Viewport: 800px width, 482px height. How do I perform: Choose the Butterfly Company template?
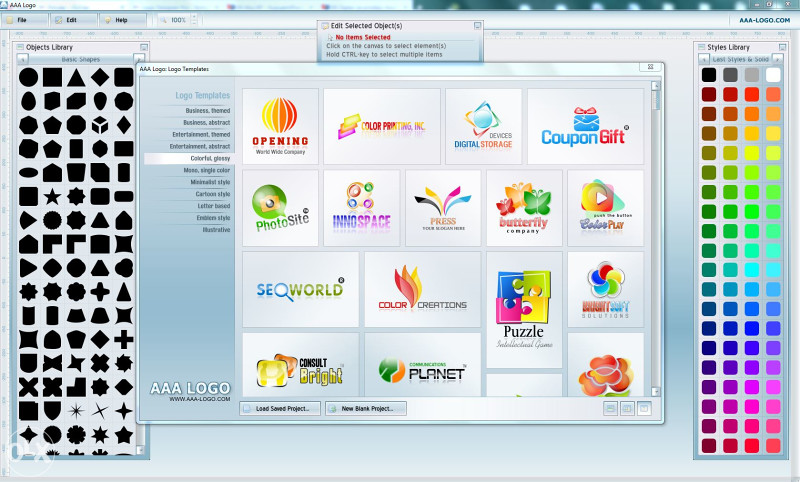pos(524,208)
